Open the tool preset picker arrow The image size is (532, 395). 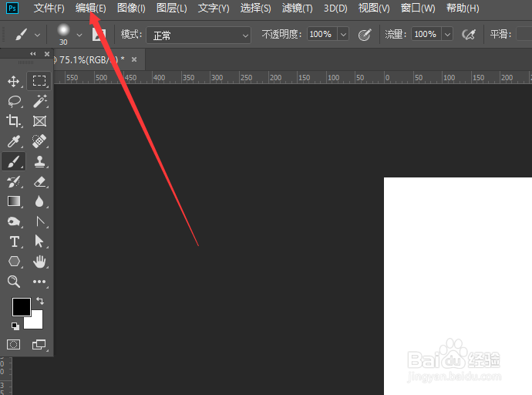click(x=37, y=35)
